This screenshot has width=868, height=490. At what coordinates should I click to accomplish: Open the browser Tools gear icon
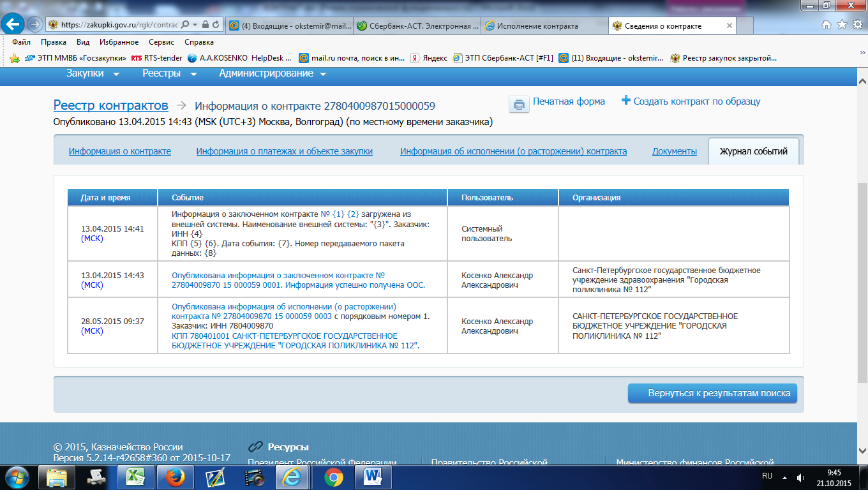pos(857,25)
